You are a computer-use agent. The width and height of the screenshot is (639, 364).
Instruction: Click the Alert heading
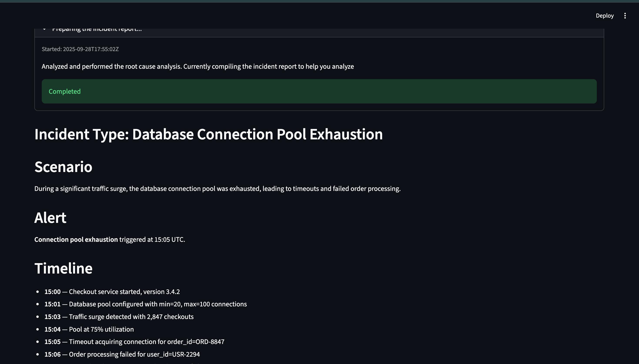point(50,217)
